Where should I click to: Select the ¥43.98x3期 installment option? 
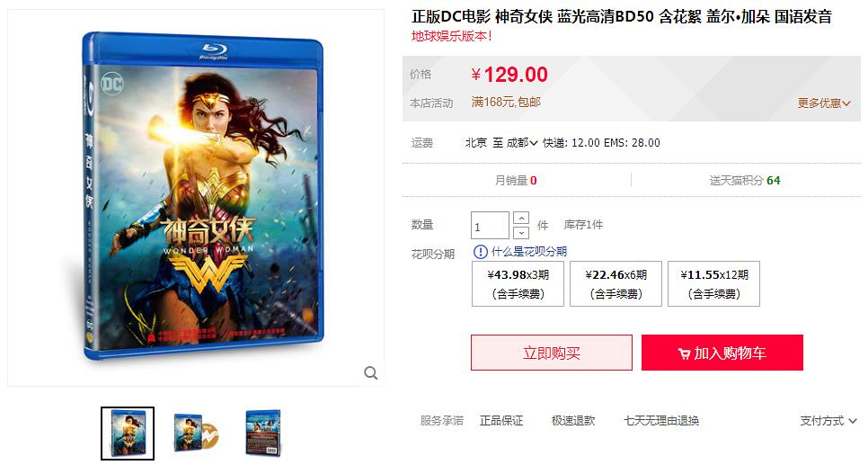[x=518, y=284]
